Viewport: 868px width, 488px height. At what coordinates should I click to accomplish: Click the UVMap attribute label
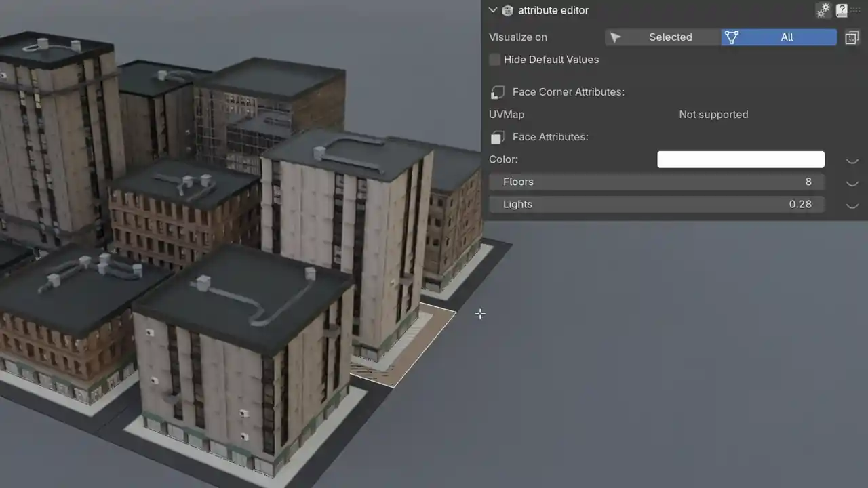coord(507,115)
